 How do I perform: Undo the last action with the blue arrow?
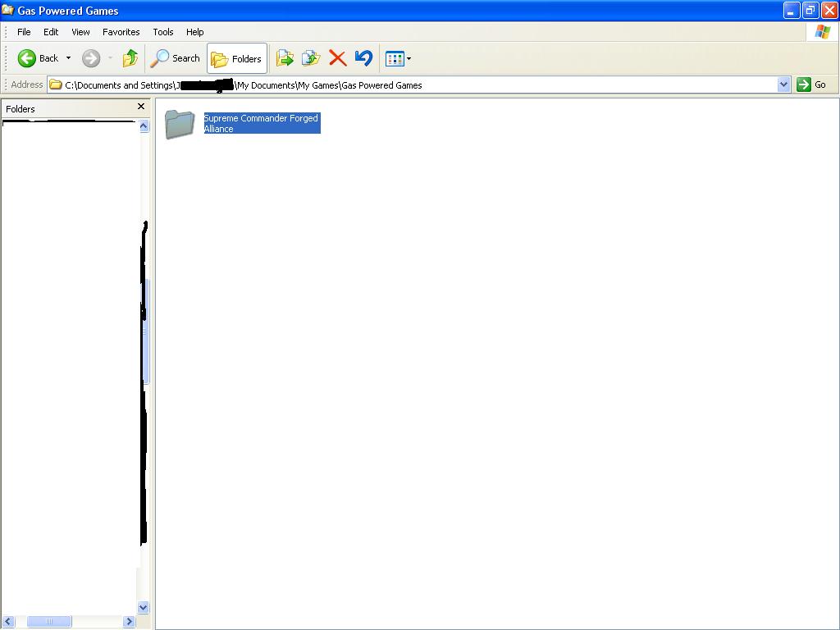(x=363, y=58)
